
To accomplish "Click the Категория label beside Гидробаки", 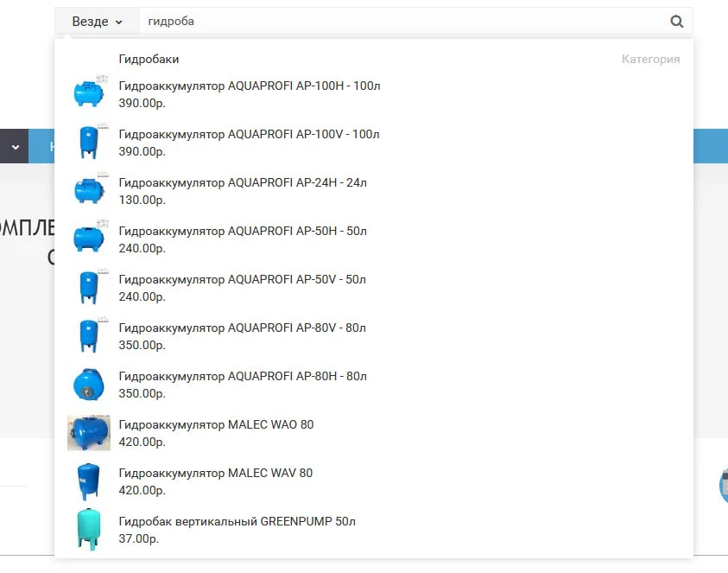I will pyautogui.click(x=650, y=59).
